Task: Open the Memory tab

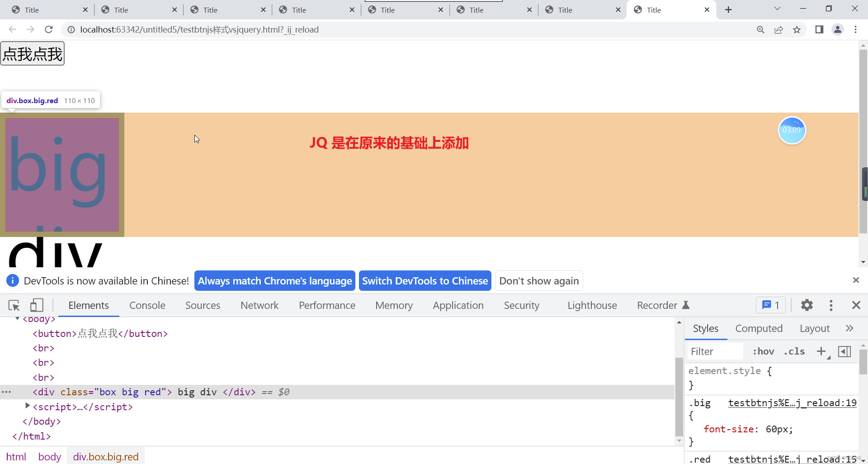Action: (x=394, y=305)
